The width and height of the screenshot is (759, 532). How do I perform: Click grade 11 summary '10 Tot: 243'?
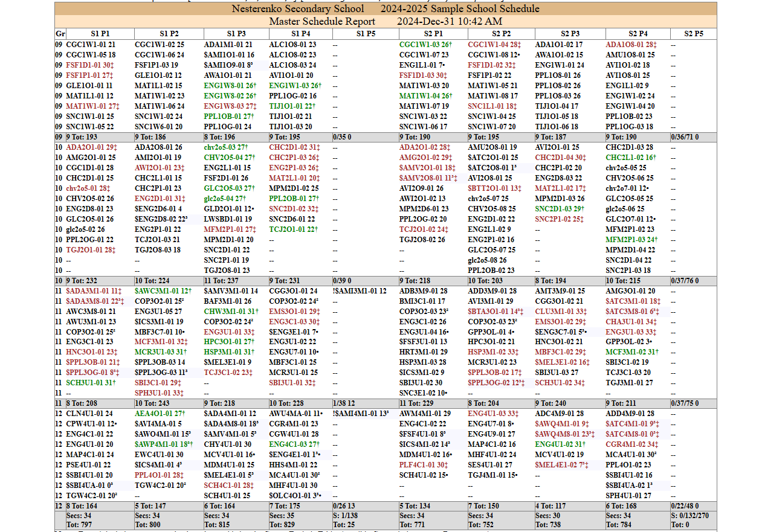(x=152, y=403)
